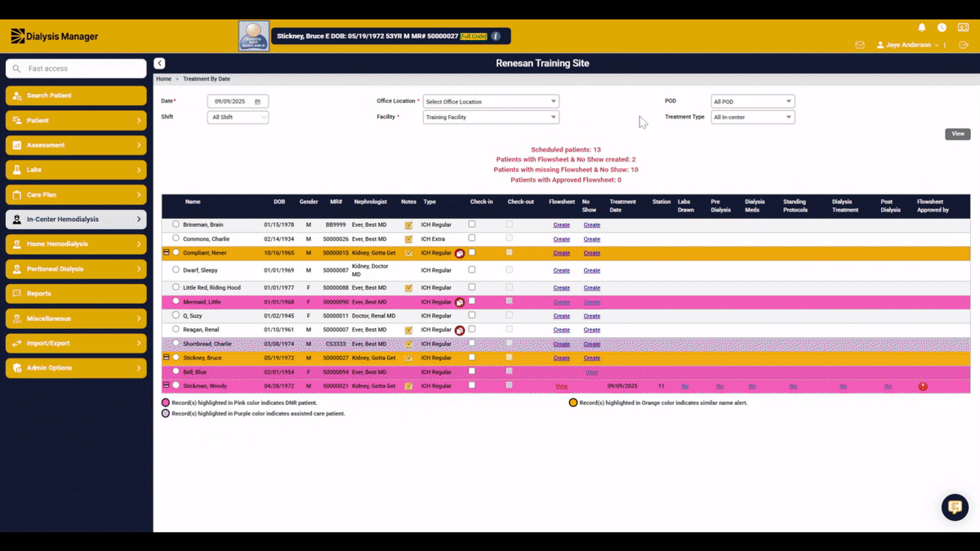Expand the Peritoneal Dialysis sidebar menu
Image resolution: width=980 pixels, height=551 pixels.
[76, 269]
